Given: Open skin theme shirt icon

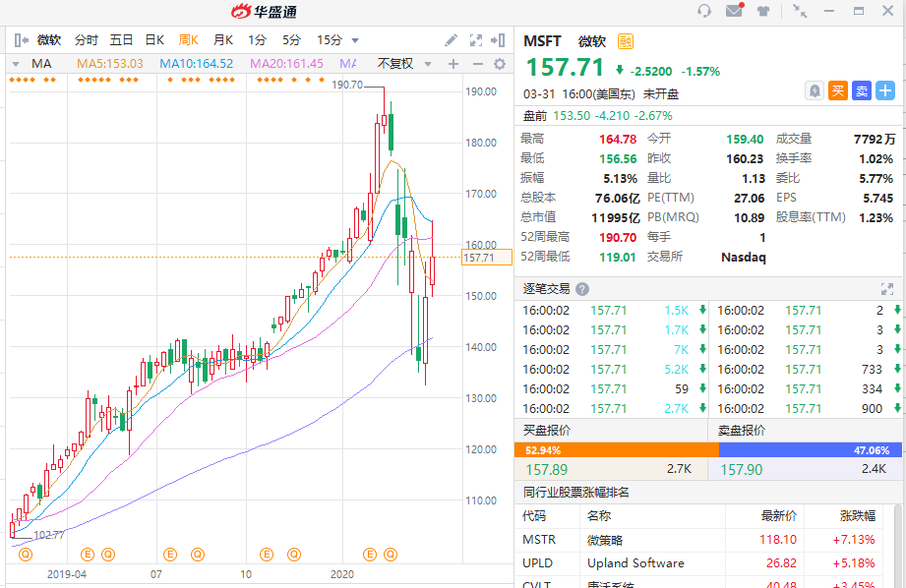Looking at the screenshot, I should click(x=763, y=11).
